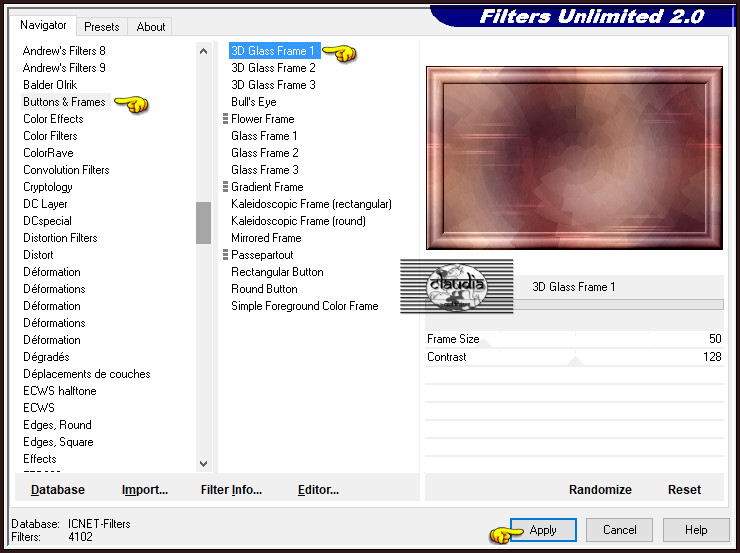Select 3D Glass Frame 3 filter
740x553 pixels.
click(273, 85)
